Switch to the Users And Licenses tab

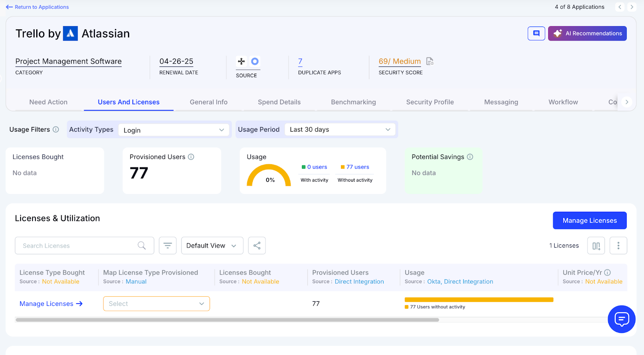click(x=129, y=102)
